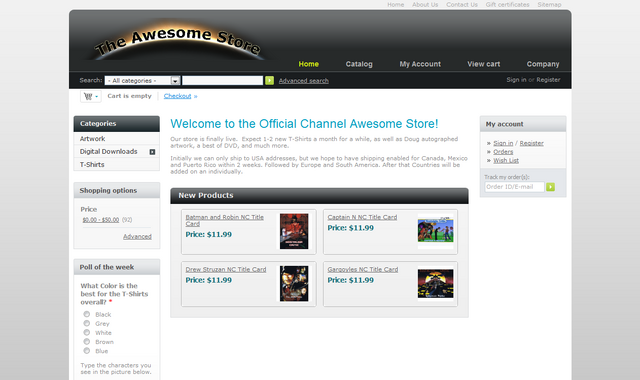640x380 pixels.
Task: Open Wish List in My account panel
Action: coord(506,160)
